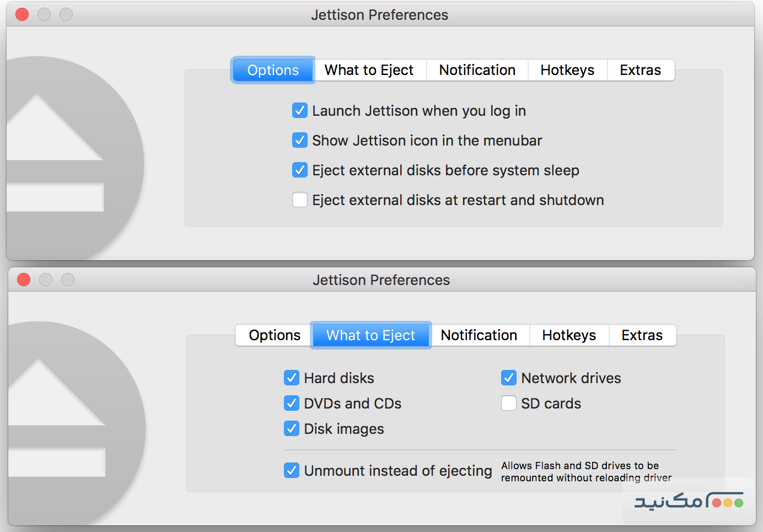This screenshot has width=763, height=532.
Task: Switch to Notification tab in the Options-pane window
Action: click(477, 70)
